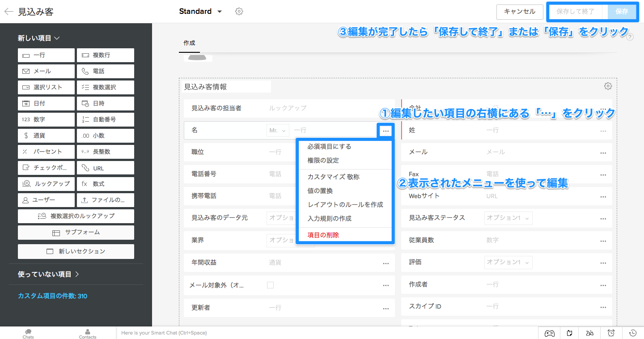Open the Mr. salutation dropdown
This screenshot has width=644, height=339.
tap(277, 131)
